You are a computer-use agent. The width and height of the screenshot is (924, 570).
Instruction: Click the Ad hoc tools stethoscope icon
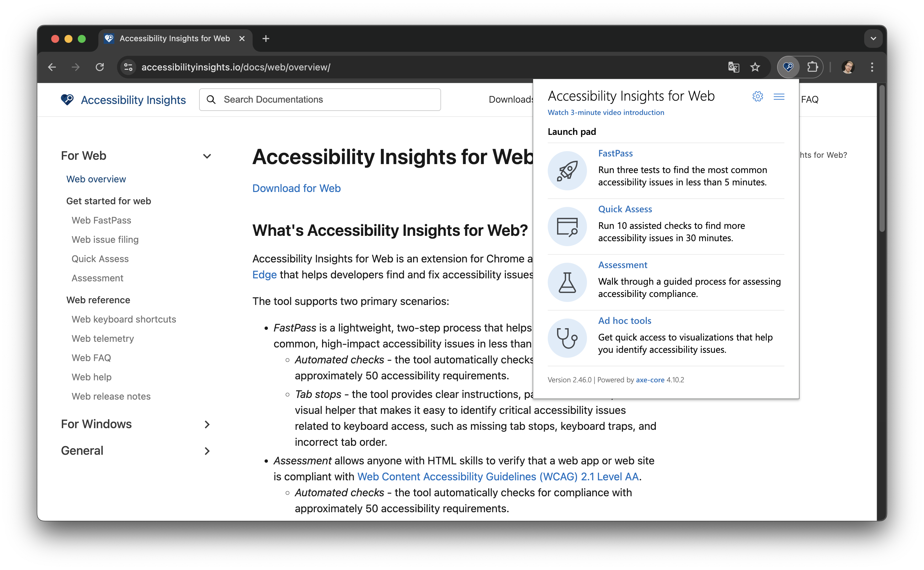pyautogui.click(x=567, y=338)
